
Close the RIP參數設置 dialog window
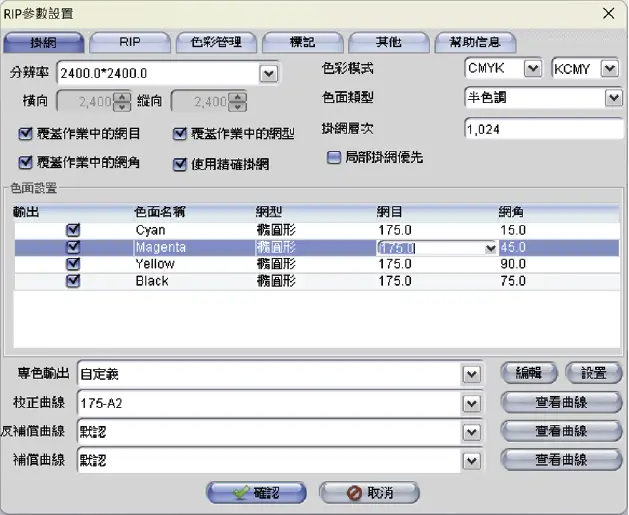609,13
